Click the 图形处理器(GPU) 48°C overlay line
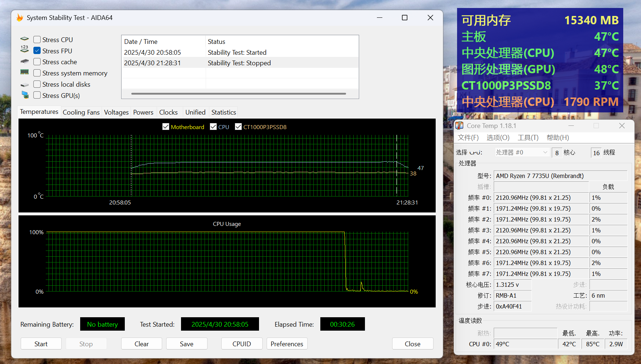The image size is (641, 364). click(540, 69)
